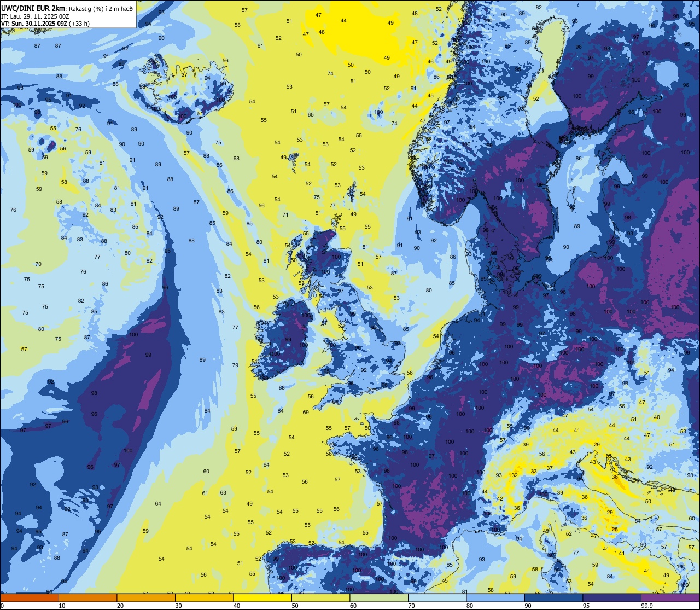
Task: Click the 80–90% light blue legend swatch
Action: coord(495,597)
